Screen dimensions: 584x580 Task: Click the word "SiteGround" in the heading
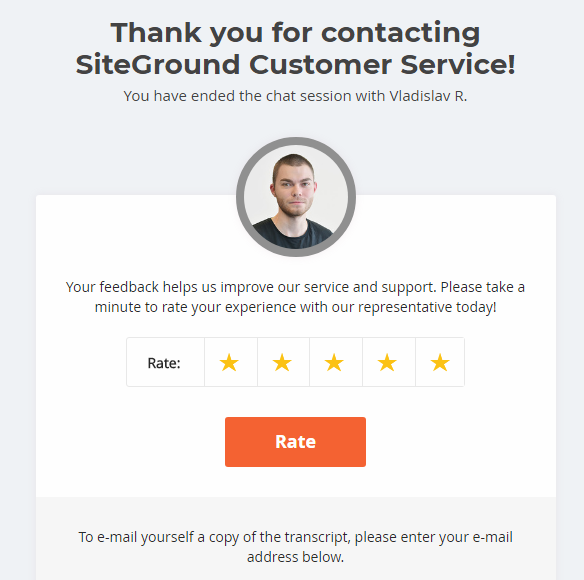coord(158,65)
